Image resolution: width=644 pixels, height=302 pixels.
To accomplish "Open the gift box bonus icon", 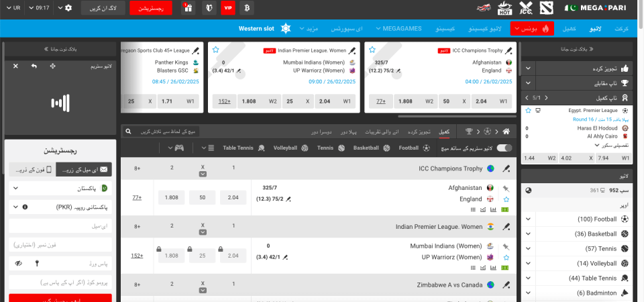I will coord(188,8).
